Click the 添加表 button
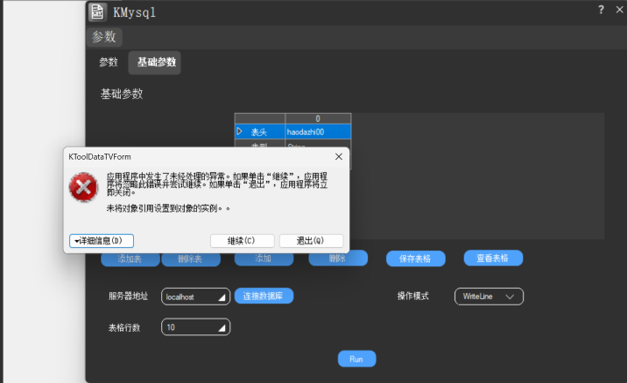Screen dimensions: 627x383 click(130, 259)
